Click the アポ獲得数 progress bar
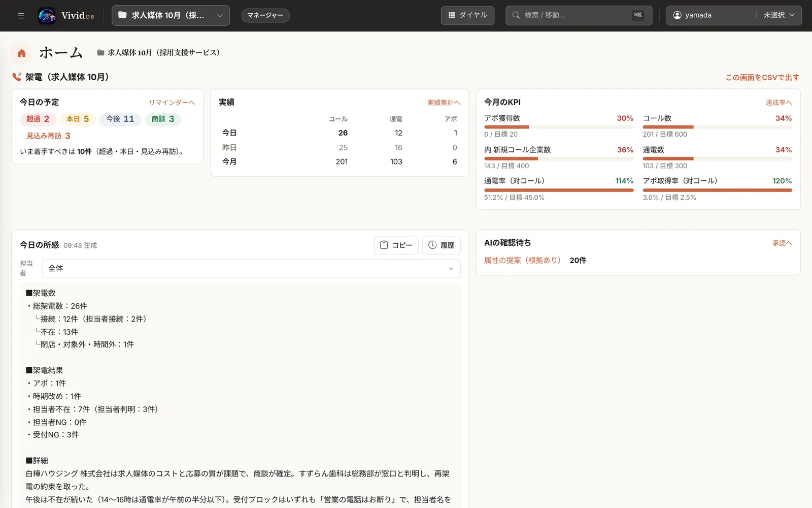Viewport: 812px width, 508px height. (559, 127)
